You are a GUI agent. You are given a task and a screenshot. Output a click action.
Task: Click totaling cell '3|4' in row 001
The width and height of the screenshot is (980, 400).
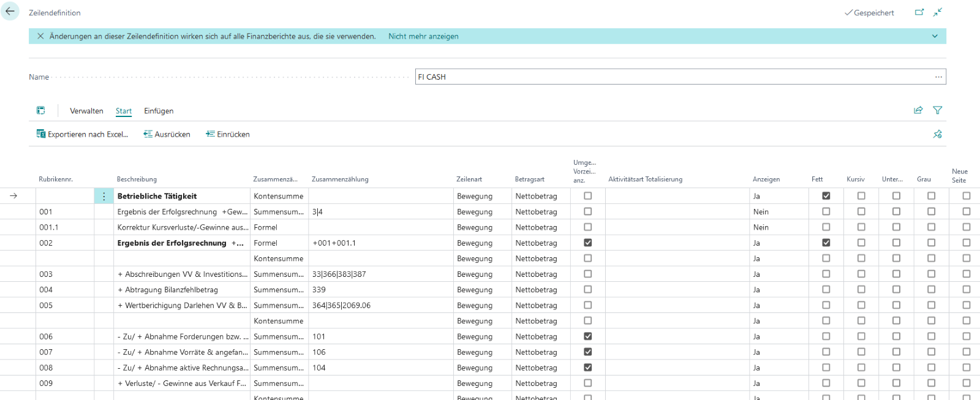point(381,212)
